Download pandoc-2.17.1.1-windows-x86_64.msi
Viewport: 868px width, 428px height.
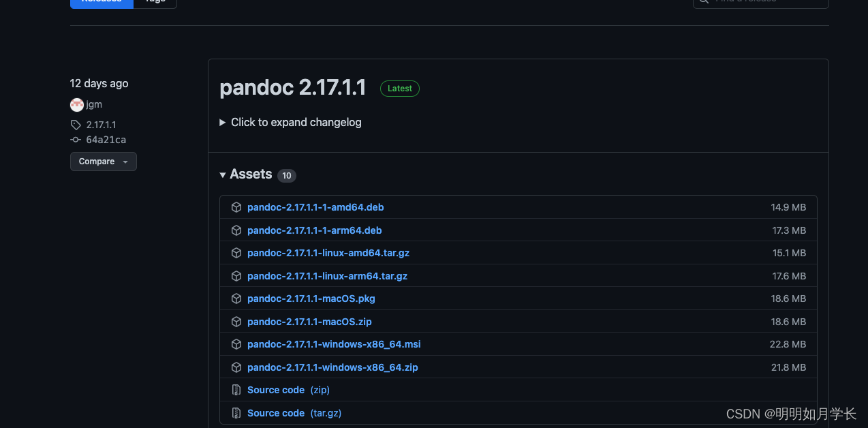click(334, 344)
